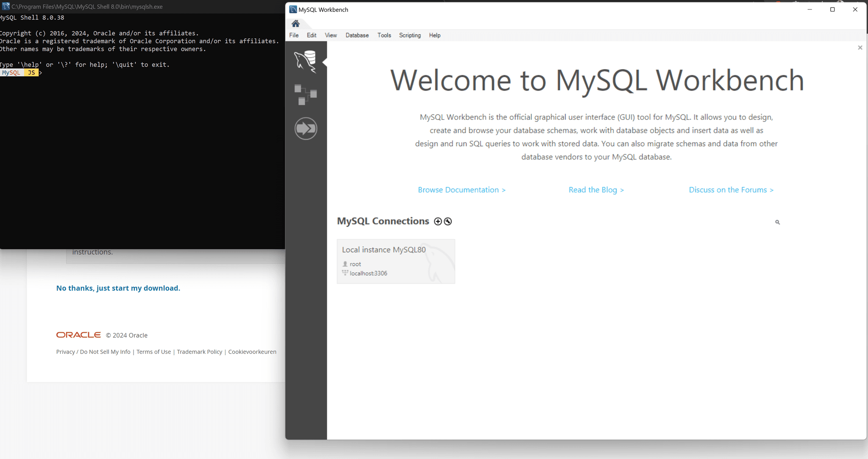Screen dimensions: 868x459
Task: Click the MySQL Shell window title icon
Action: click(x=6, y=6)
